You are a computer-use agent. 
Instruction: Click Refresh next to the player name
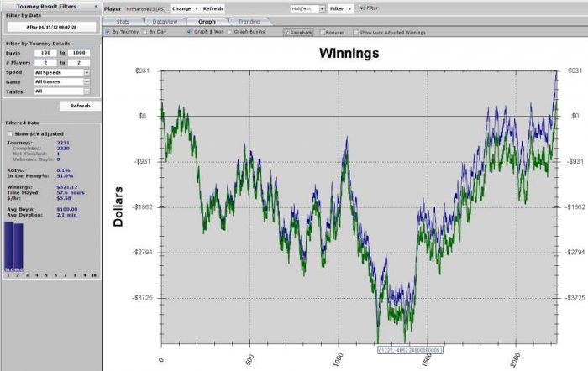[x=213, y=8]
